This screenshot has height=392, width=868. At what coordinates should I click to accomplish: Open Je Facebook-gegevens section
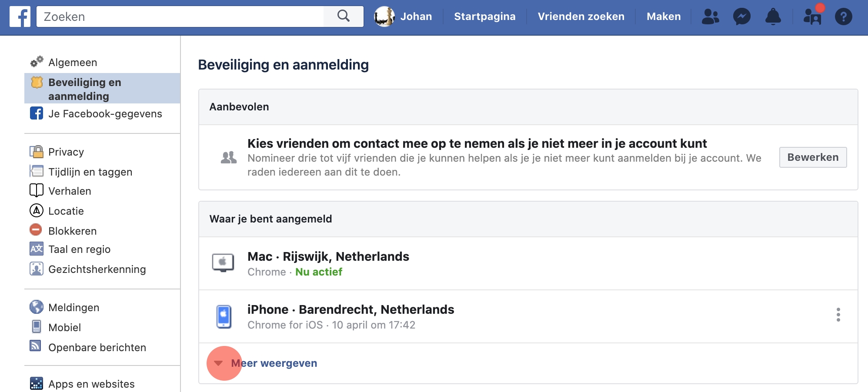105,114
